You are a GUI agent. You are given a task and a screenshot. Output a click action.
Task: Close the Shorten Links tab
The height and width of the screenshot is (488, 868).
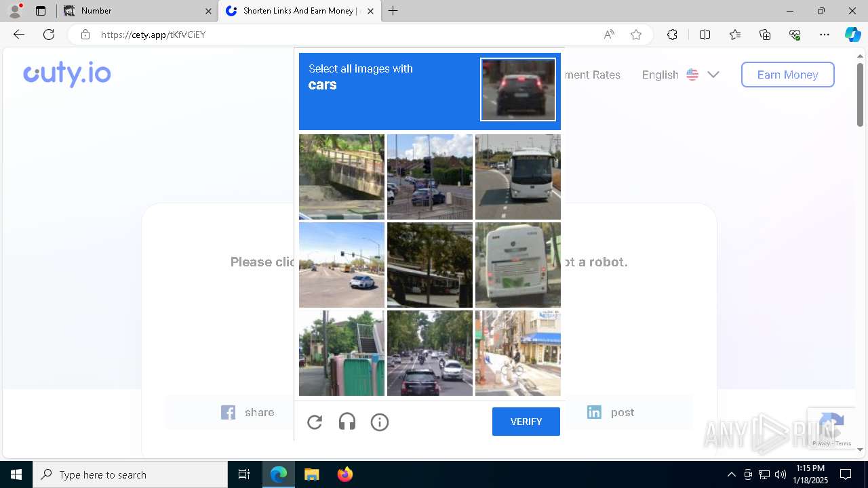tap(371, 11)
